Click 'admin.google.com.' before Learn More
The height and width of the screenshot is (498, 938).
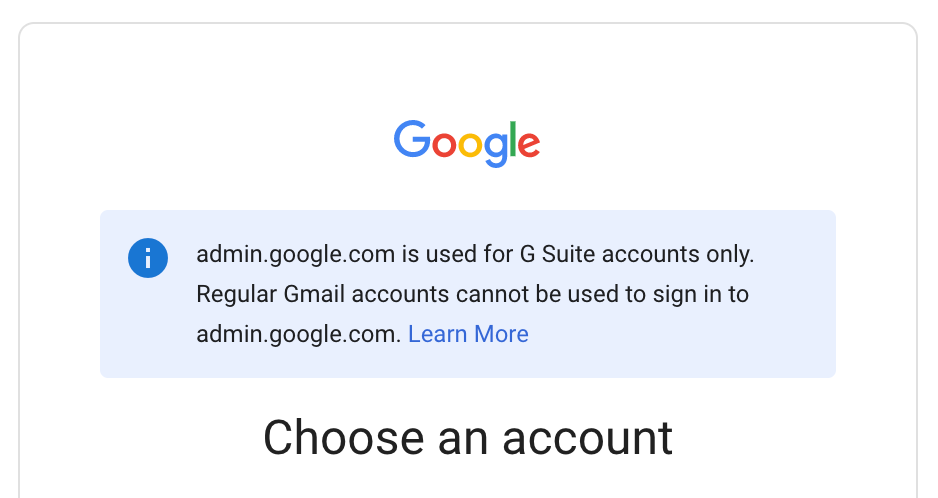299,334
